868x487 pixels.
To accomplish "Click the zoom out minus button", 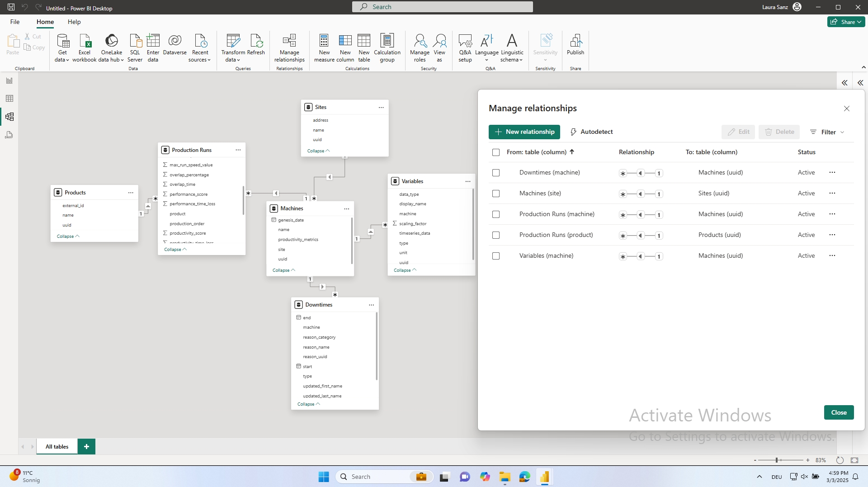I will tap(755, 460).
